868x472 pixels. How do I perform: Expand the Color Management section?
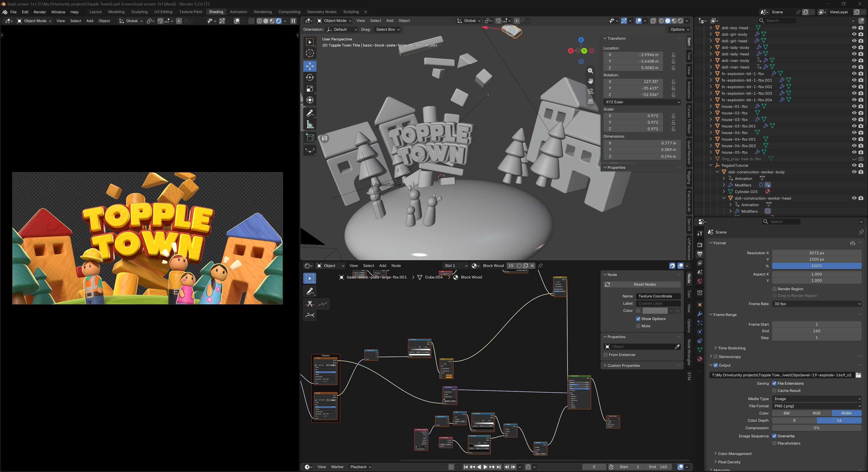[x=735, y=454]
